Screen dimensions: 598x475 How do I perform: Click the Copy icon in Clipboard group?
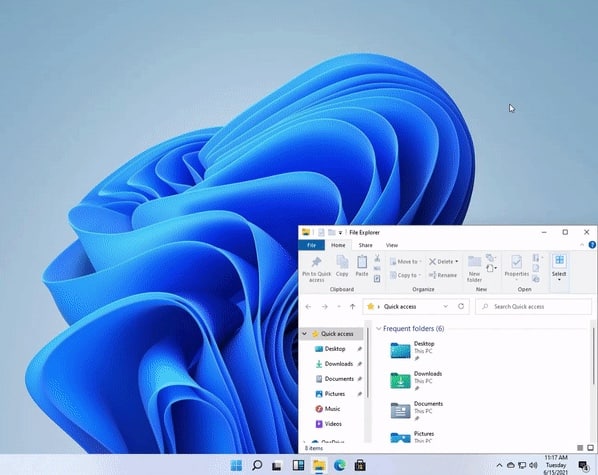tap(342, 262)
